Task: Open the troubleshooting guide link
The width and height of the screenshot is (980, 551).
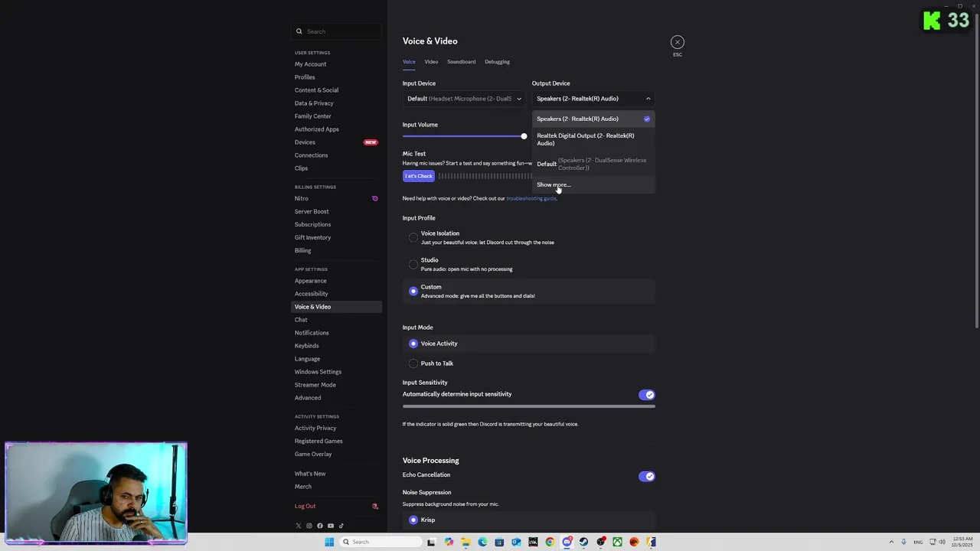Action: point(531,199)
